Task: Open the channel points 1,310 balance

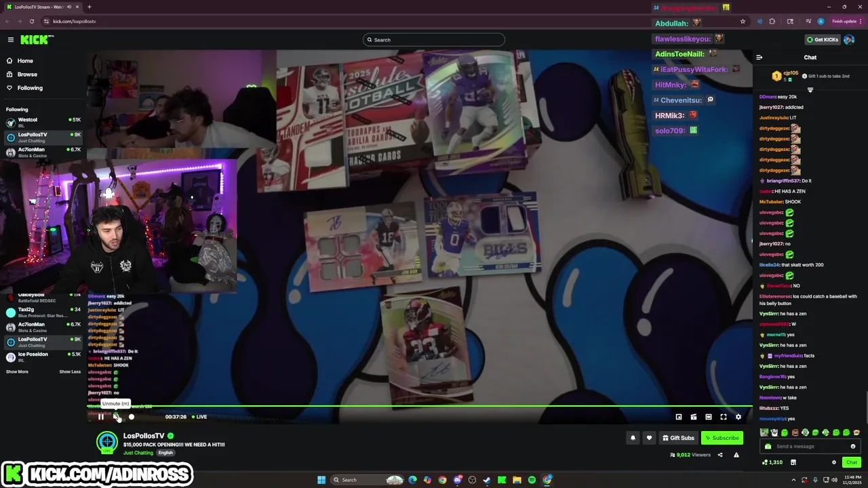Action: (772, 462)
